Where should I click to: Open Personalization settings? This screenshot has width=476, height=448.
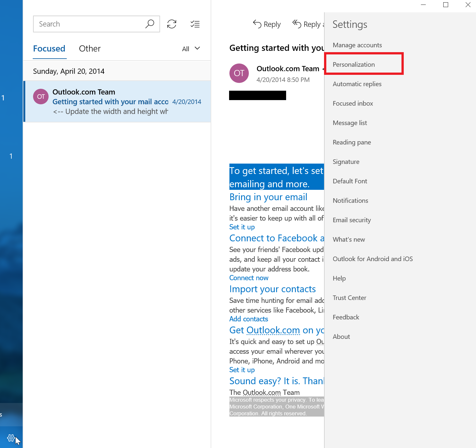354,64
